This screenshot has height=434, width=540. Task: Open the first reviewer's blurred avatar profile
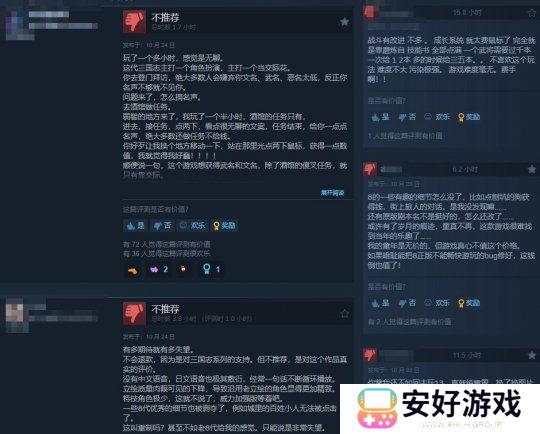(x=20, y=25)
